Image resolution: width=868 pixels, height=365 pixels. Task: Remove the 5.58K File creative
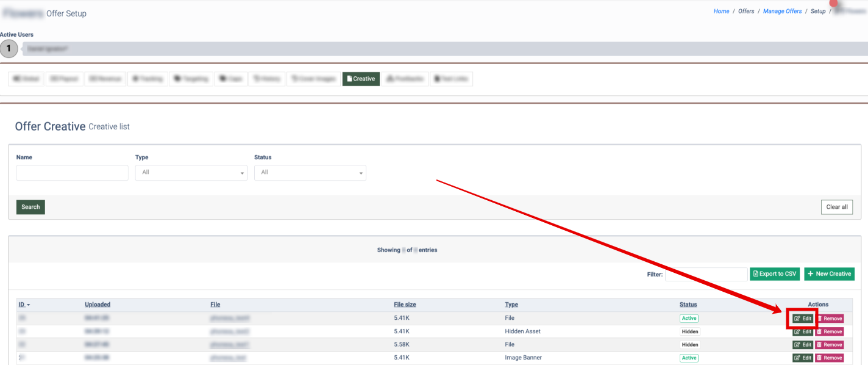coord(830,345)
